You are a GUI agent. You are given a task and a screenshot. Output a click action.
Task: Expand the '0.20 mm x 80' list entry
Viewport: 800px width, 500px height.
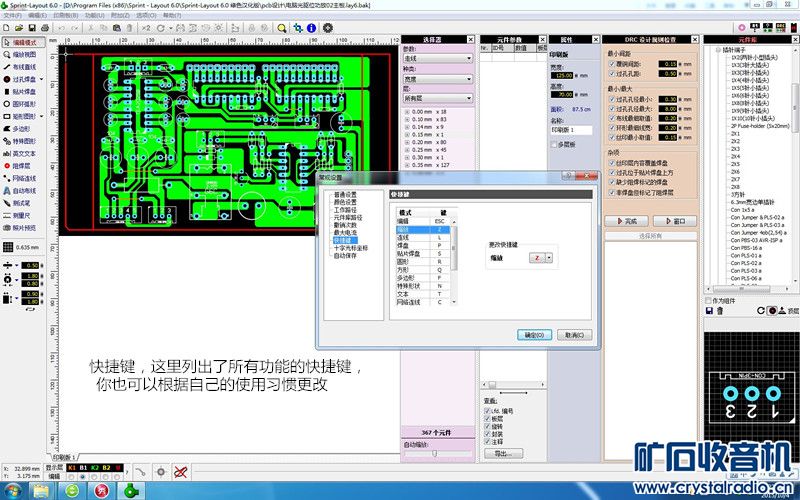407,142
